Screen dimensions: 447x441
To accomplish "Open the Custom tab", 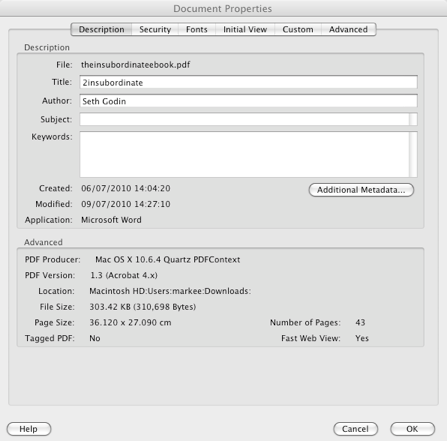I will point(298,29).
